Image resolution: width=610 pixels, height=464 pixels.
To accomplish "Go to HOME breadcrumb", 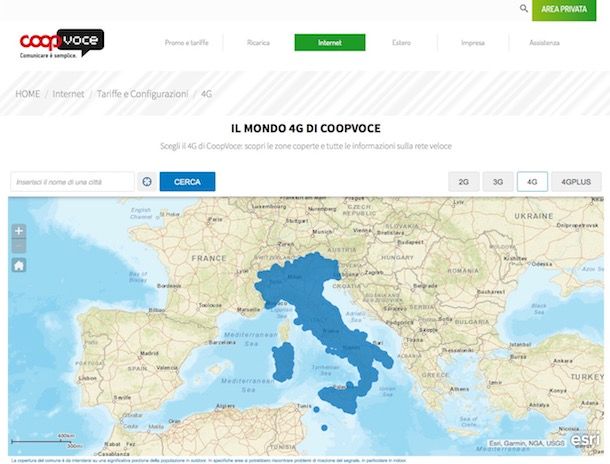I will click(x=28, y=94).
